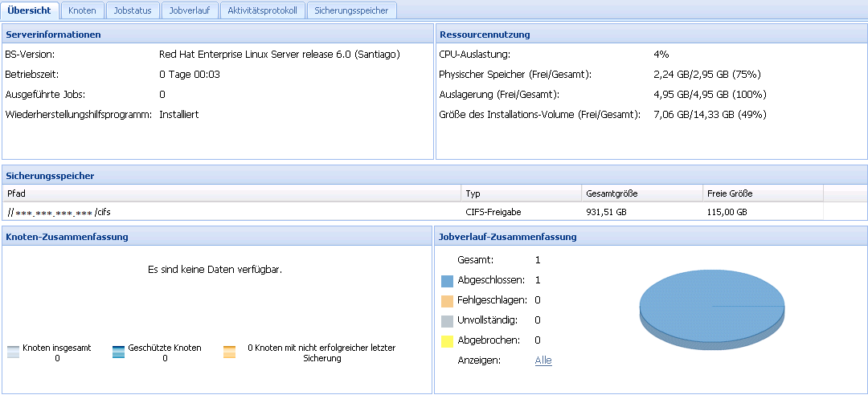Open the Jobstatus tab
This screenshot has height=399, width=868.
pos(133,10)
